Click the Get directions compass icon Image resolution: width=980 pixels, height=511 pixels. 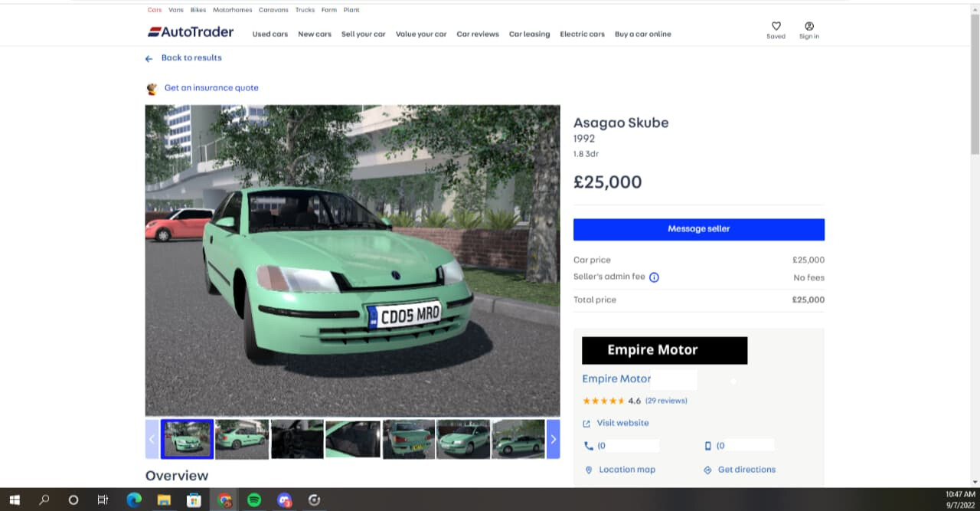[707, 470]
